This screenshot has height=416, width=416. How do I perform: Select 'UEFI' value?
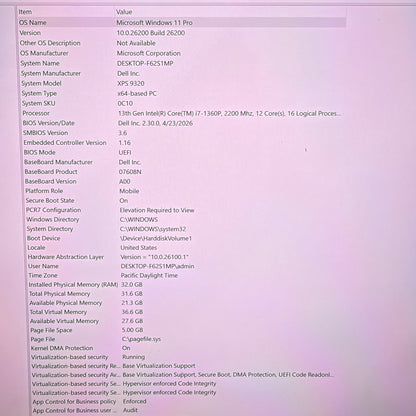(x=125, y=152)
